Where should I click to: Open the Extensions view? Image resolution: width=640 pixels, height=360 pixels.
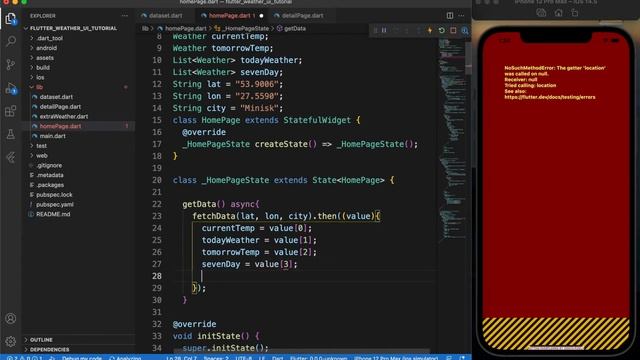click(x=11, y=111)
